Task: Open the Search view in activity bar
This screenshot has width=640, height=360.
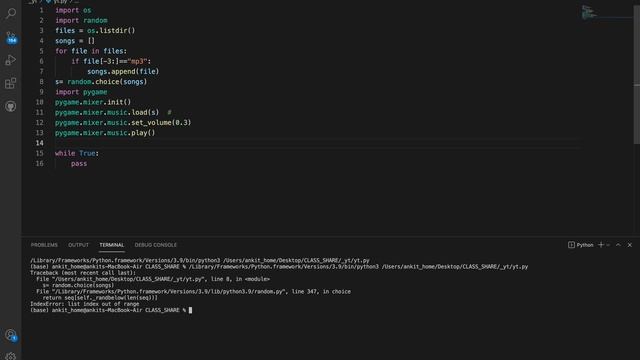Action: point(11,13)
